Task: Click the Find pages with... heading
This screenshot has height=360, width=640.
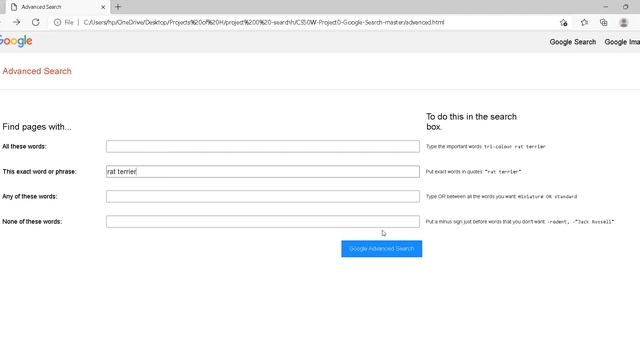Action: (x=37, y=127)
